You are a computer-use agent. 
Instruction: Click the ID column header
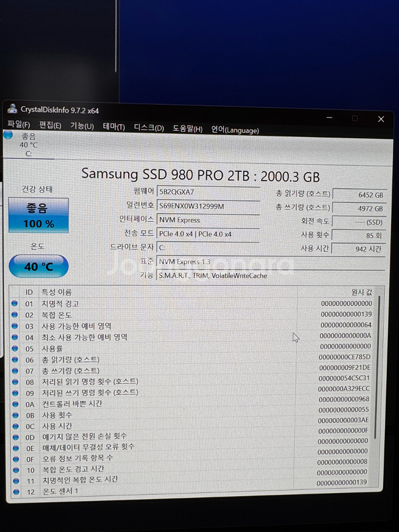coord(29,292)
